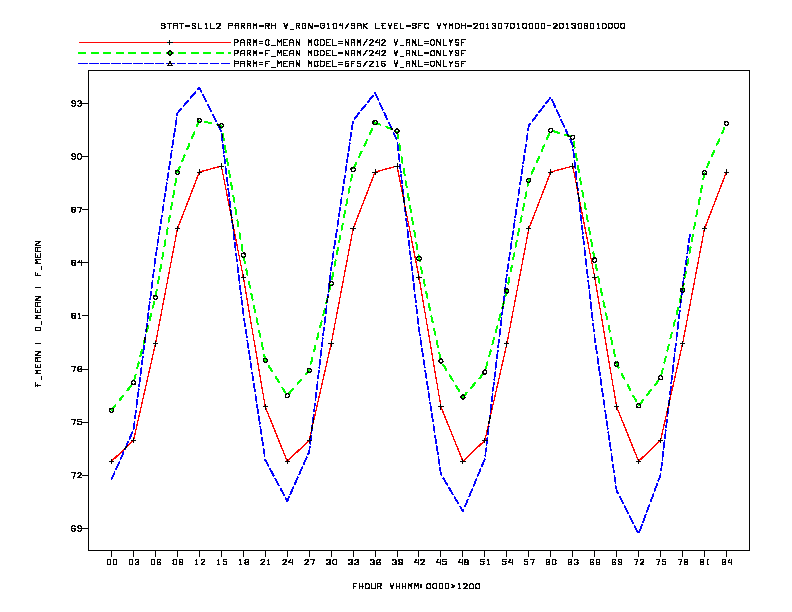The height and width of the screenshot is (612, 792).
Task: Click x-axis forecast hour label 15
Action: (x=221, y=562)
